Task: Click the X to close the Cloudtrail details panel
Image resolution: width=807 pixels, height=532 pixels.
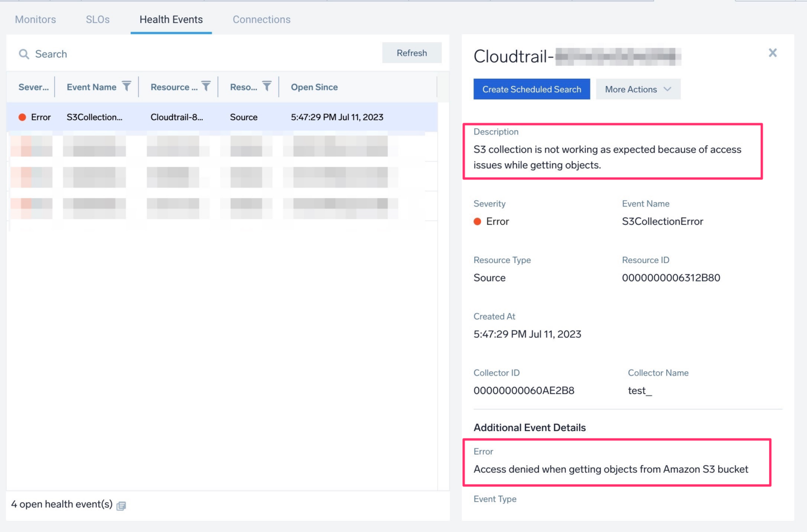Action: tap(773, 53)
